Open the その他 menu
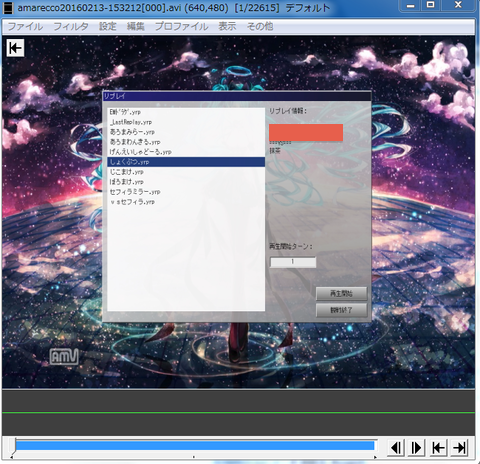The width and height of the screenshot is (480, 464). 260,26
